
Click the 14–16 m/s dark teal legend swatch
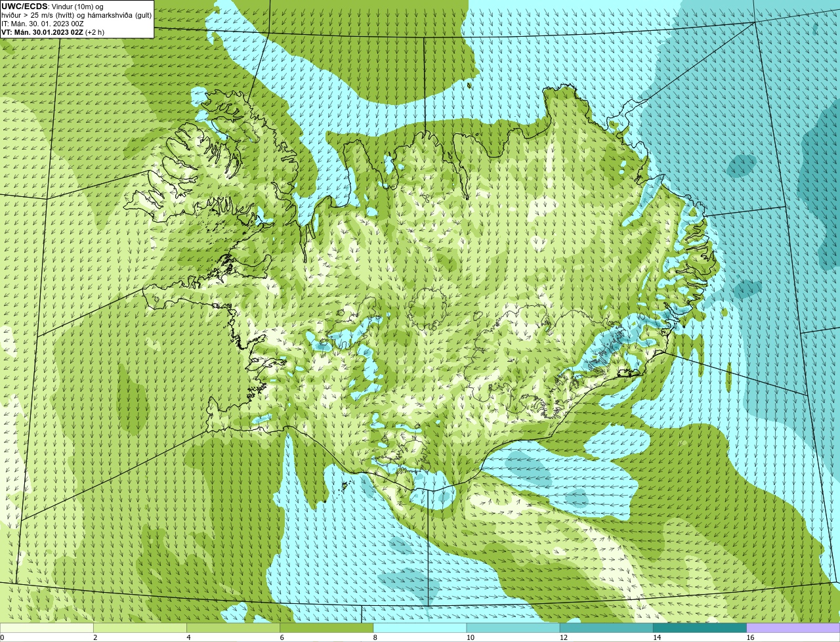pos(700,628)
